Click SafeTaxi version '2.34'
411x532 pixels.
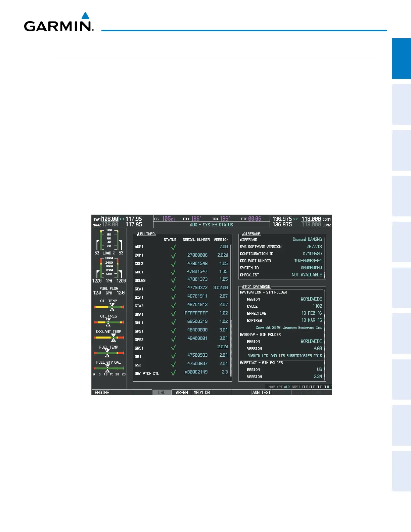(318, 376)
